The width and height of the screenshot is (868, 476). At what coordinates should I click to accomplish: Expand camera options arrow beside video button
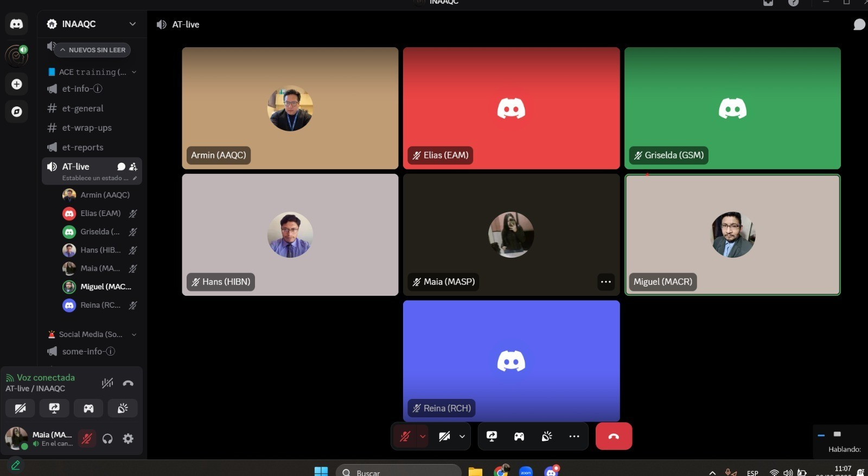click(x=462, y=436)
